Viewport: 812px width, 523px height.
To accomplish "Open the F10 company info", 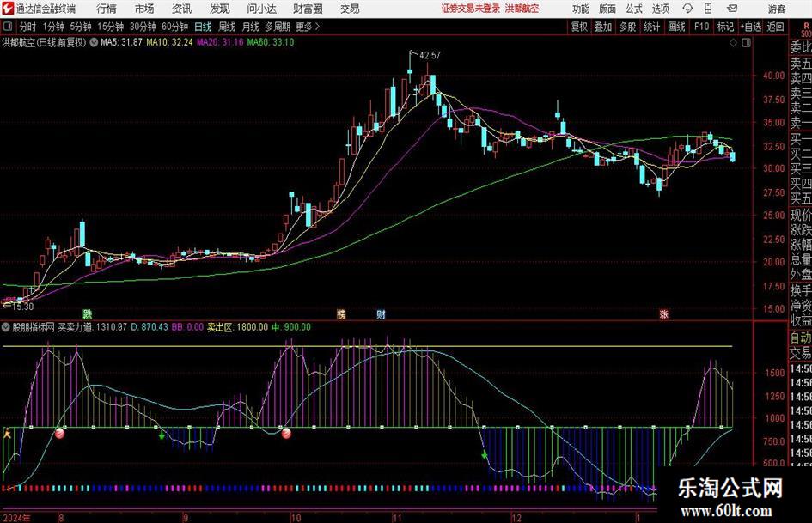I will (x=702, y=27).
